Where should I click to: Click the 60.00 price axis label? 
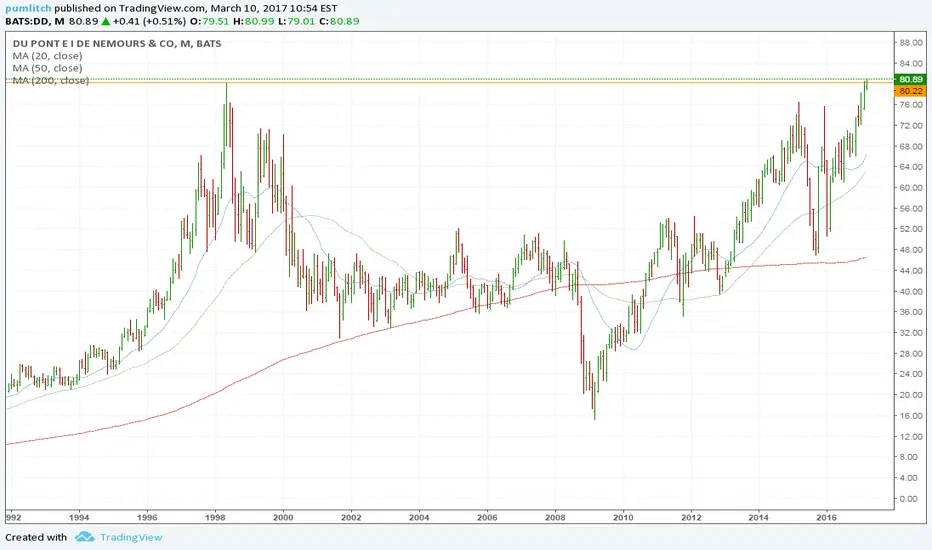point(911,187)
